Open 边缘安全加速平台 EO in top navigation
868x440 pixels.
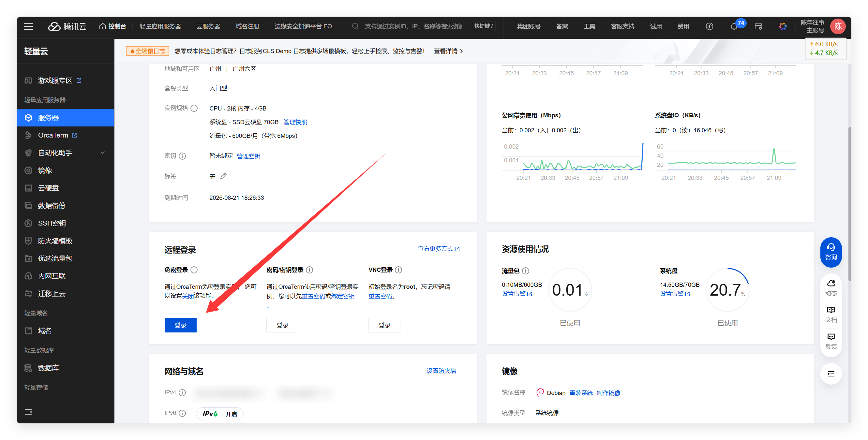[x=303, y=26]
